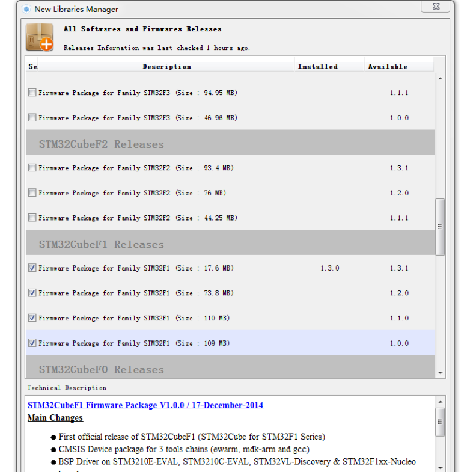Select row text STM32F1 Size 109 MB
The image size is (476, 472).
(134, 343)
